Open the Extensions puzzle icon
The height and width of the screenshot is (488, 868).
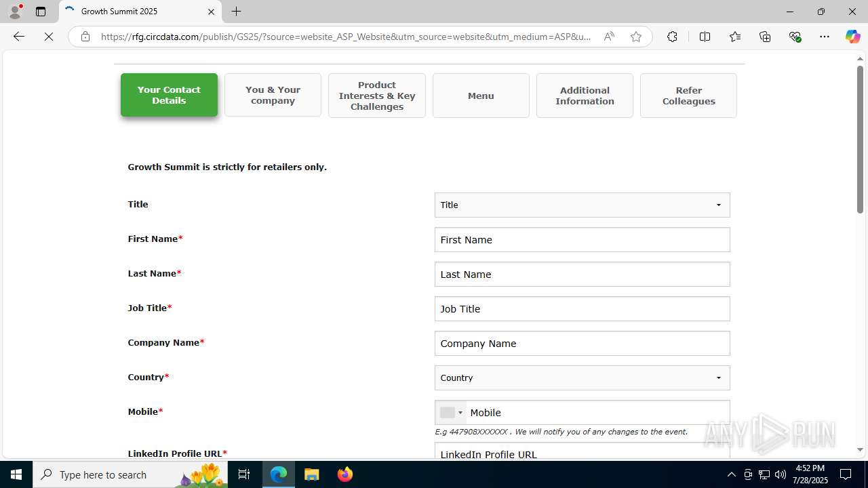click(x=672, y=37)
